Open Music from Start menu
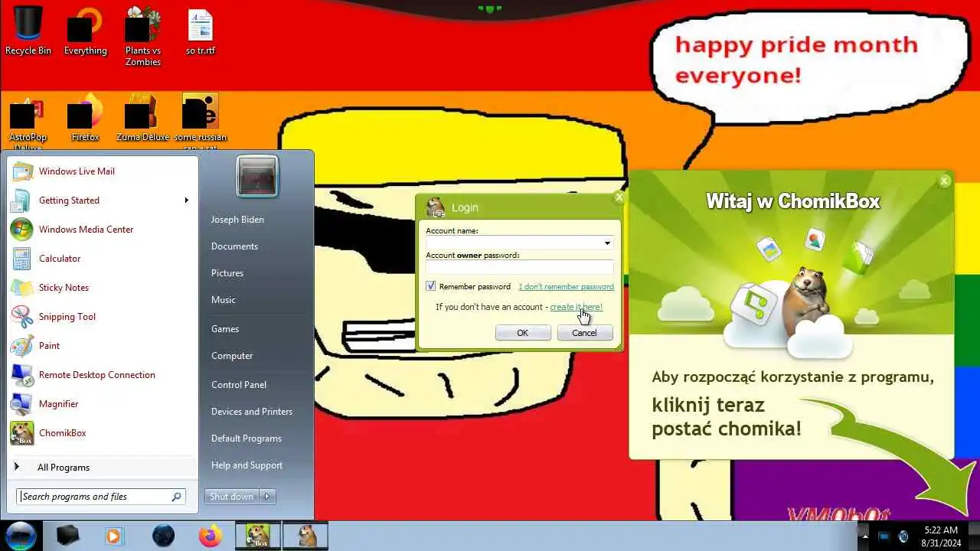 [224, 300]
